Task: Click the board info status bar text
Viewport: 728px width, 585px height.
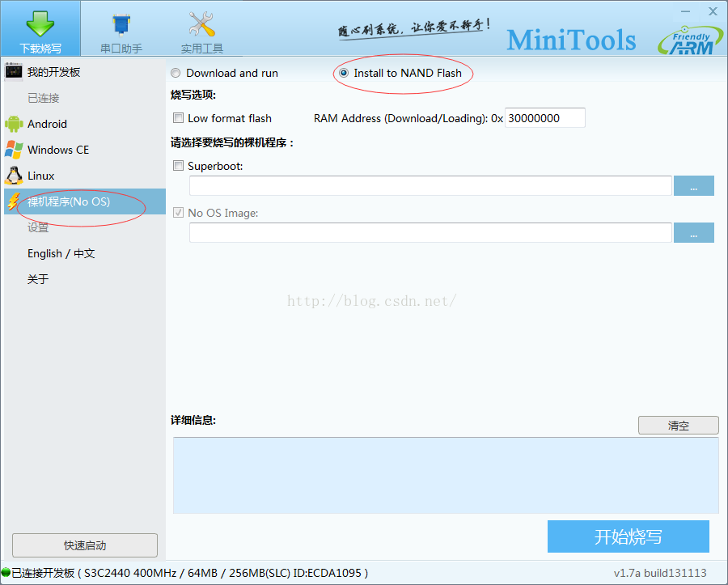Action: 190,573
